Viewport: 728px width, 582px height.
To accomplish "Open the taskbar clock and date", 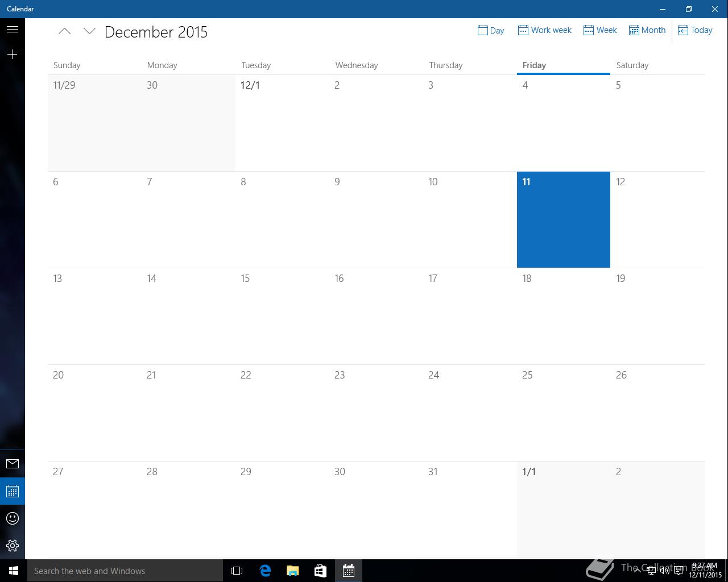I will pos(705,571).
